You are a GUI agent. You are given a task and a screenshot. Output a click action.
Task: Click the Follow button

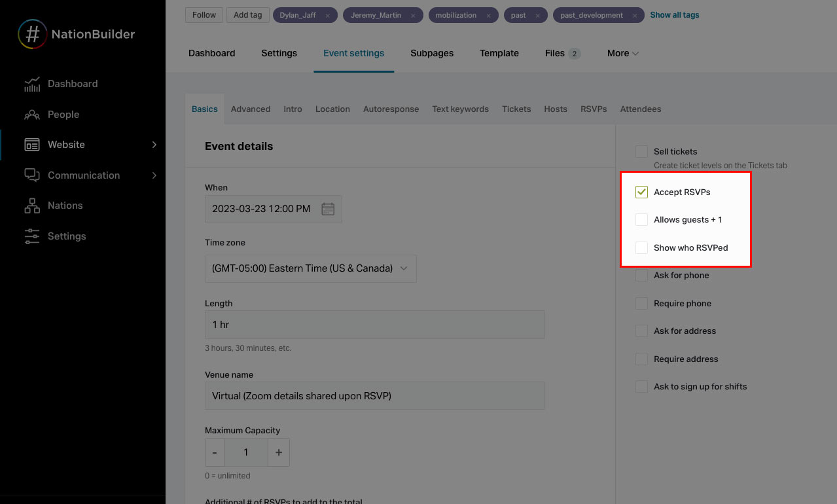point(204,14)
